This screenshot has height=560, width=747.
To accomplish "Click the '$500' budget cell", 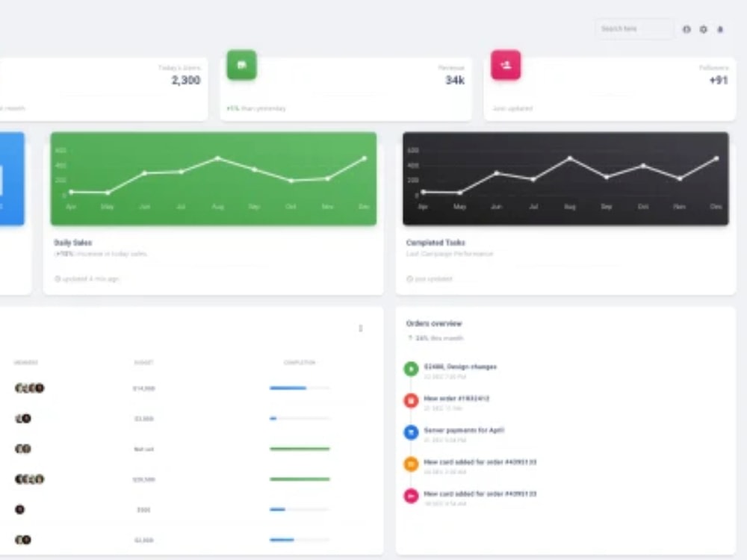I will (144, 510).
